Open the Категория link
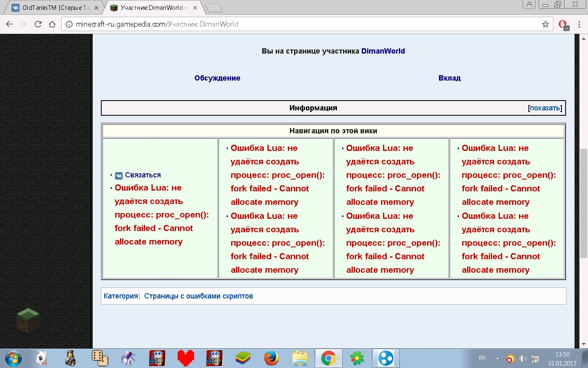588x368 pixels. pyautogui.click(x=121, y=296)
